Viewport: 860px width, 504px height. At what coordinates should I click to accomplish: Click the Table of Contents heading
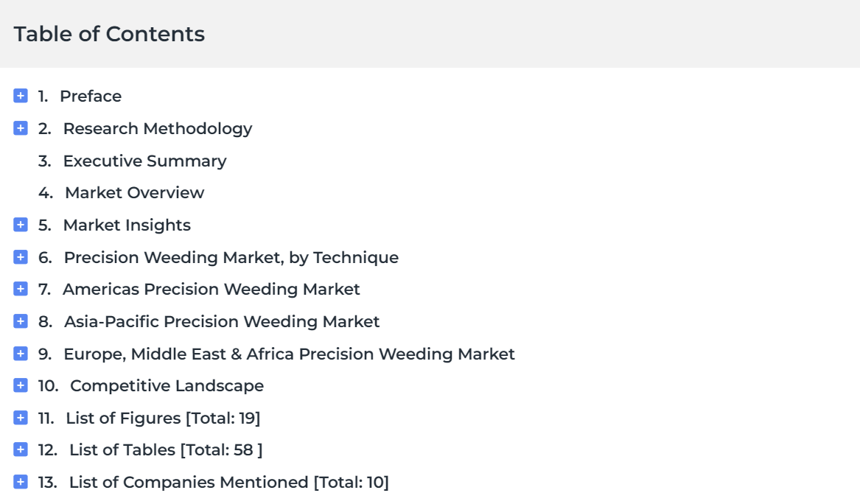109,34
